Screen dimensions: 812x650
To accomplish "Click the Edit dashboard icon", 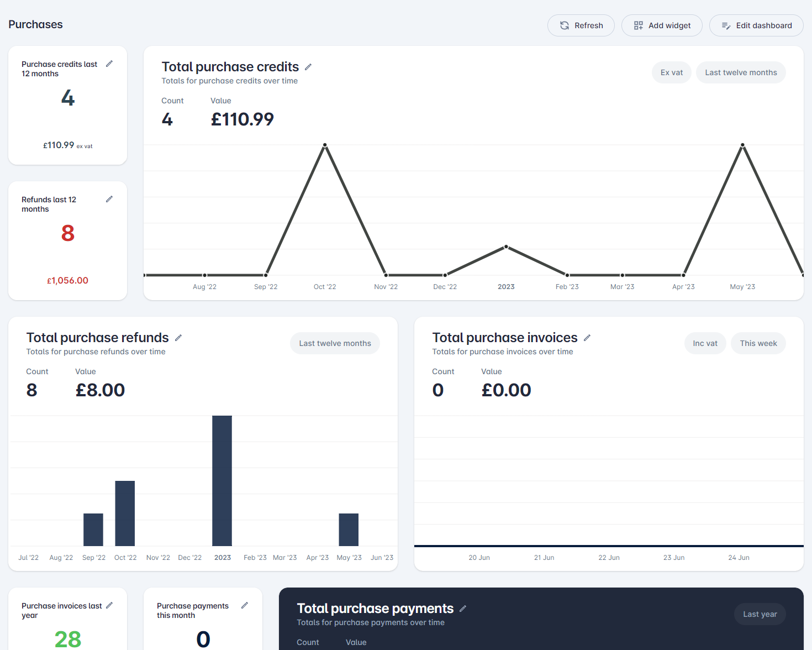I will coord(726,25).
